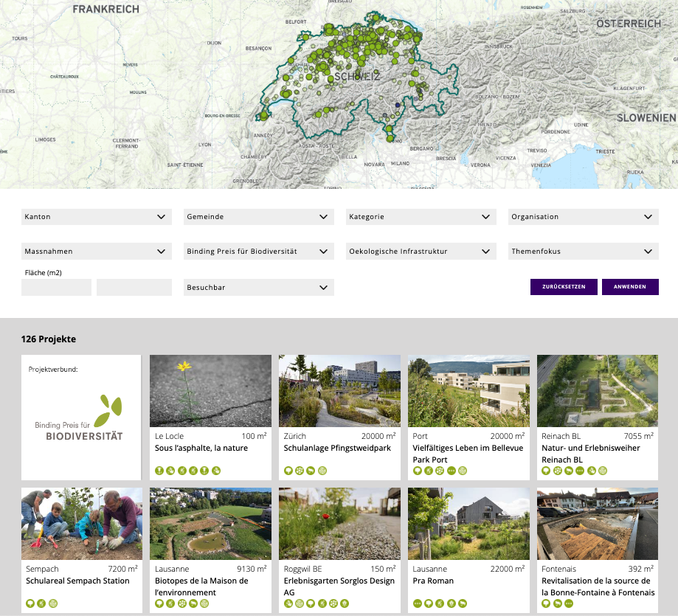The image size is (678, 616).
Task: Click last category icon on Reinach BL card
Action: (x=603, y=471)
